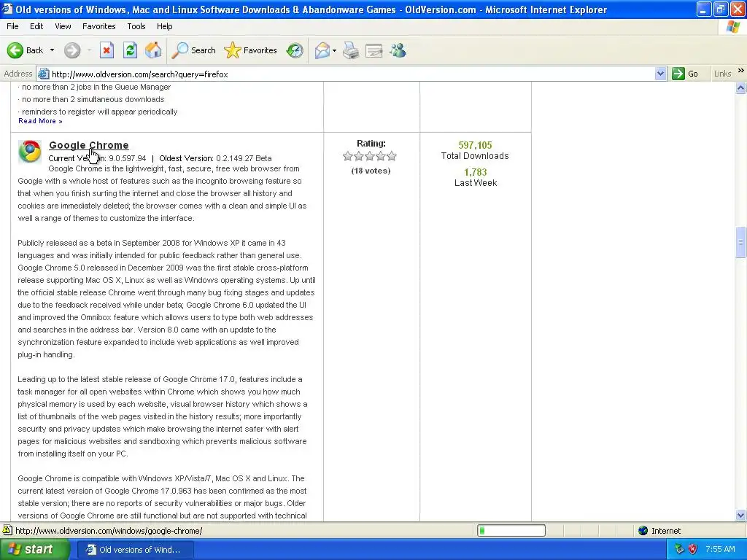
Task: Click the (18 votes) text
Action: coord(371,171)
